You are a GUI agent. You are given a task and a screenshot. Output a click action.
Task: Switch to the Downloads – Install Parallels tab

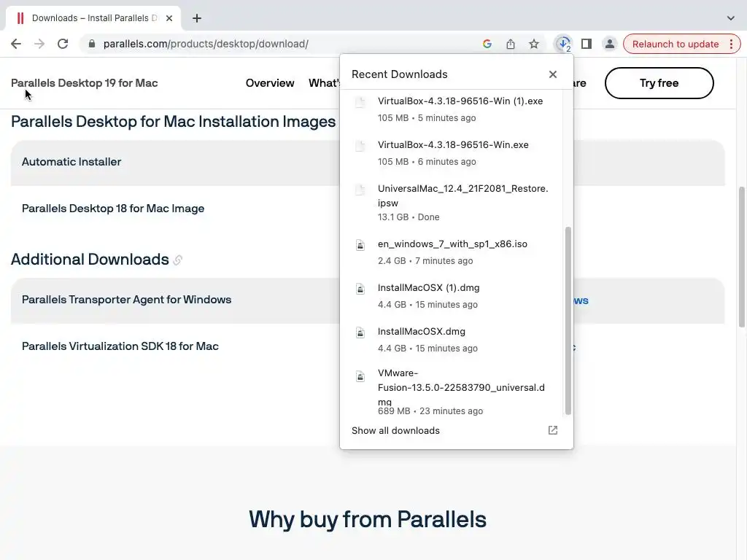click(94, 18)
